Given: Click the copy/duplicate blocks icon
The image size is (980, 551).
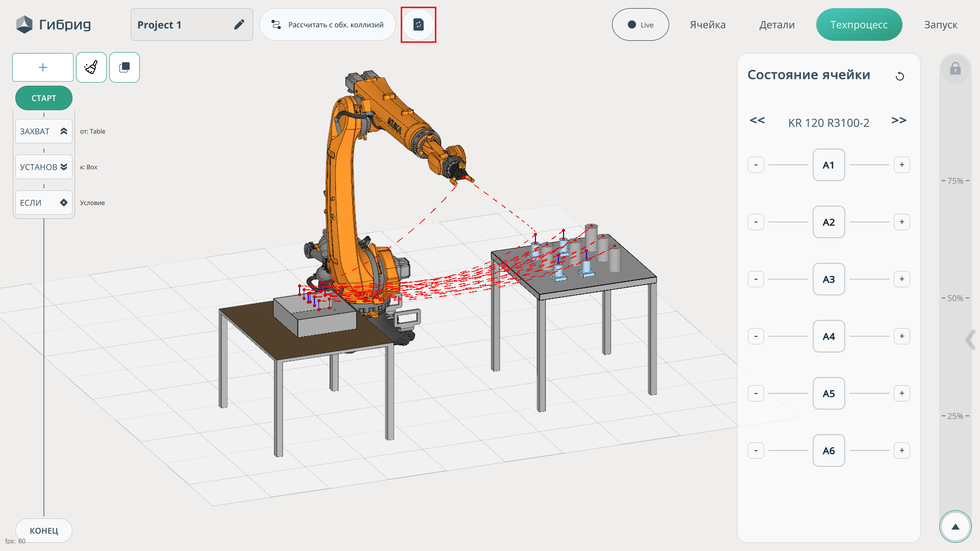Looking at the screenshot, I should (125, 67).
